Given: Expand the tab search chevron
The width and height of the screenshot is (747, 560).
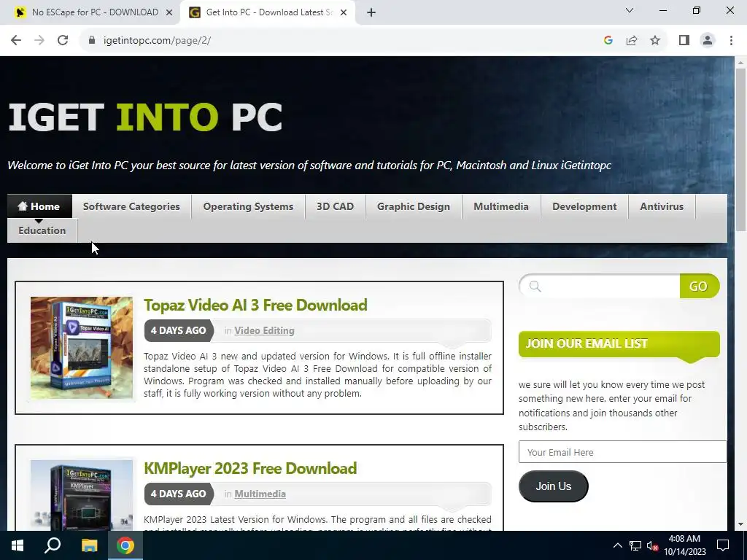Looking at the screenshot, I should click(630, 10).
